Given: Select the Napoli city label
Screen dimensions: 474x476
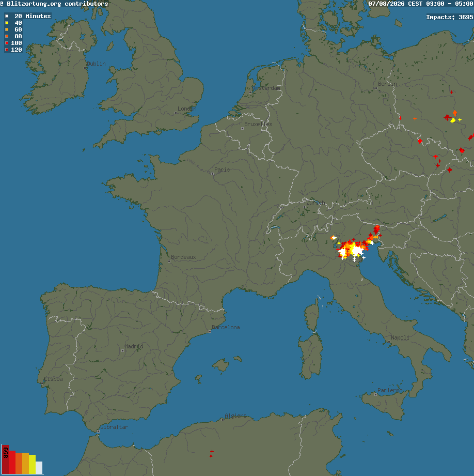Looking at the screenshot, I should click(x=400, y=337).
